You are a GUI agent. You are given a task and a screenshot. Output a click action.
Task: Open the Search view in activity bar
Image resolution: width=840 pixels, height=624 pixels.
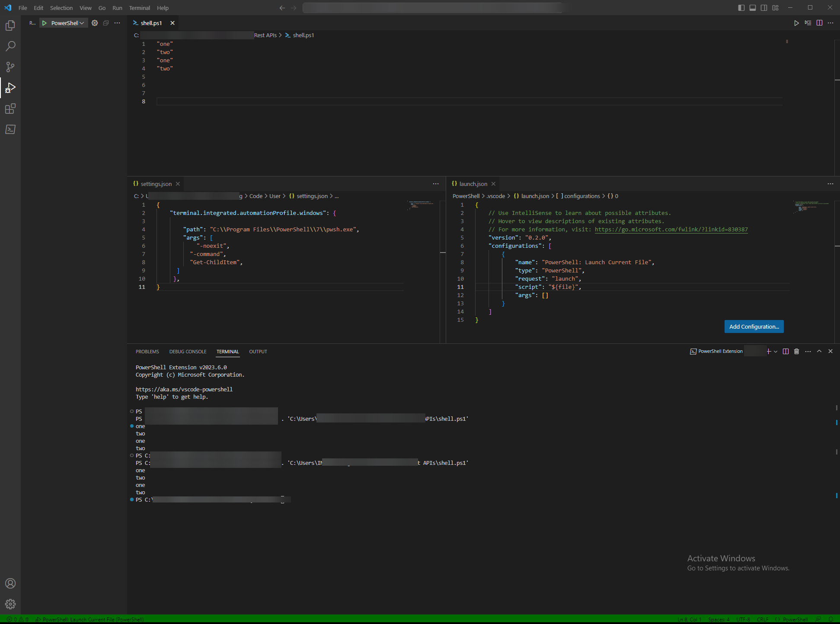click(x=10, y=46)
